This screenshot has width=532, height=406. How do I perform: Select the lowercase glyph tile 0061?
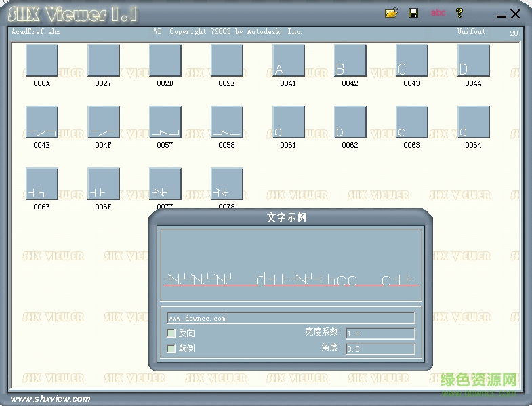point(288,122)
